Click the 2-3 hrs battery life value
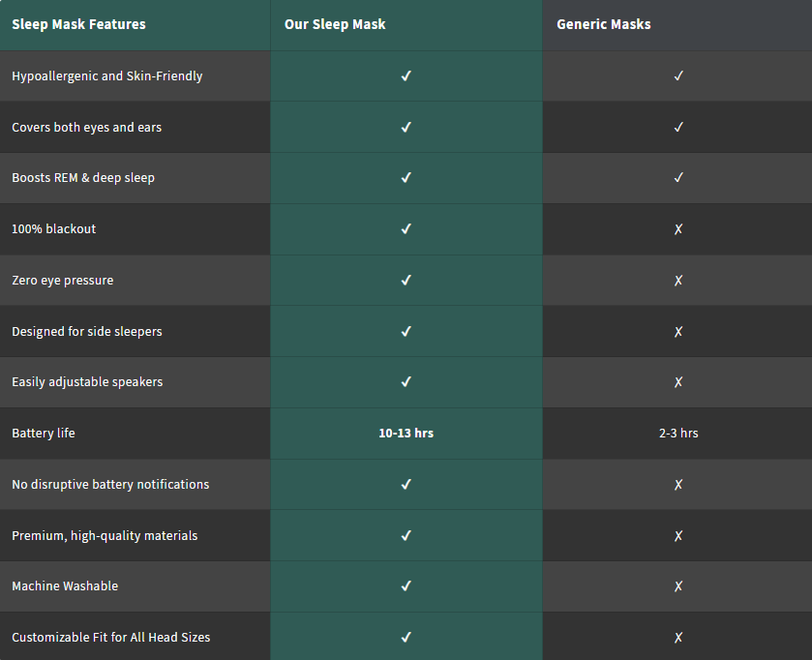 [x=678, y=434]
